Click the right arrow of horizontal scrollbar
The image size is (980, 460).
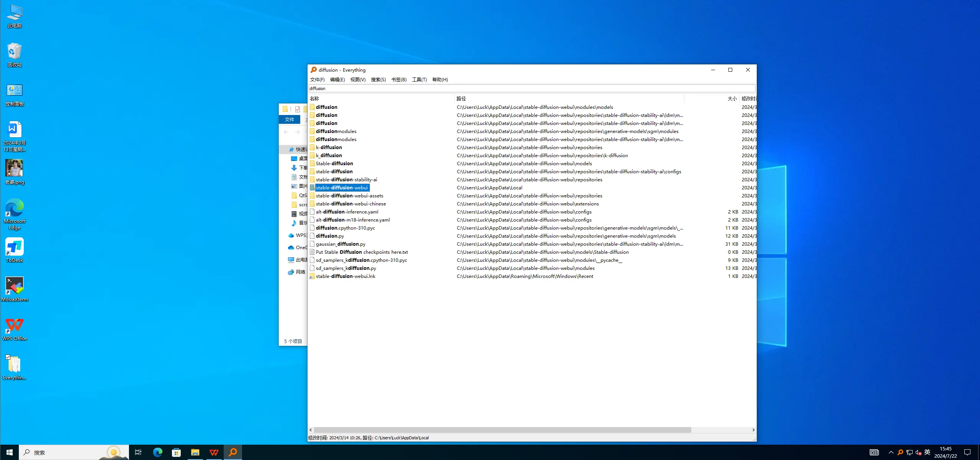click(x=753, y=430)
